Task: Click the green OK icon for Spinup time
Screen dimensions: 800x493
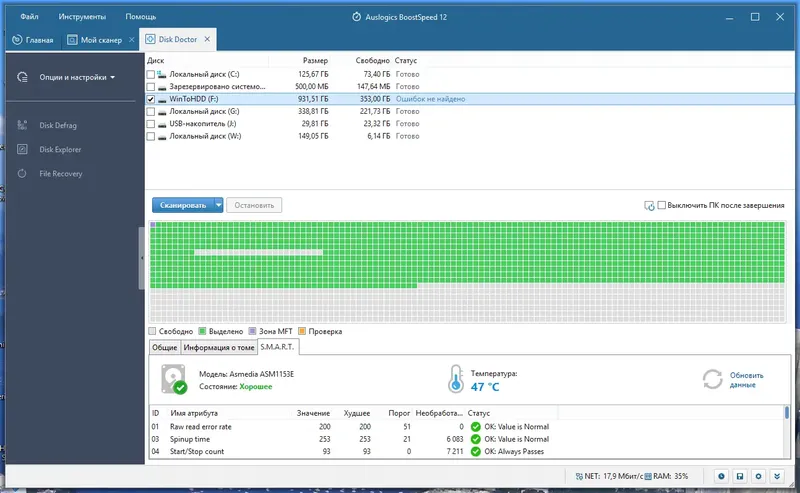Action: (476, 439)
